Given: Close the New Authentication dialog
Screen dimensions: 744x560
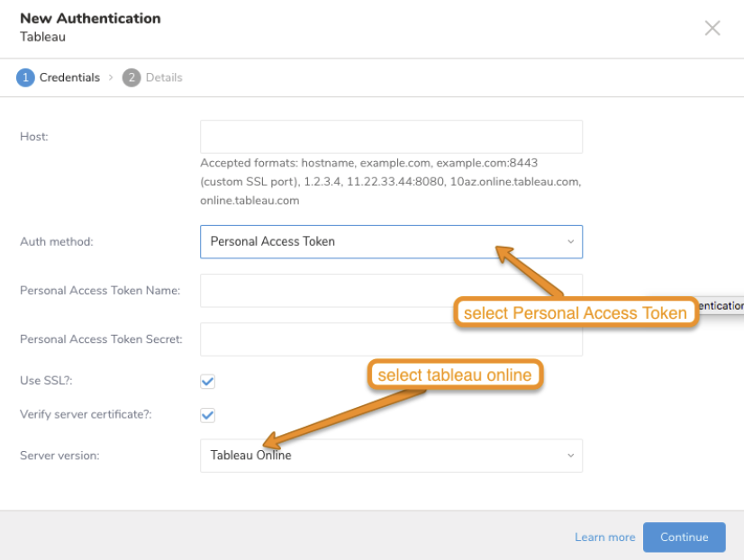Looking at the screenshot, I should (712, 28).
